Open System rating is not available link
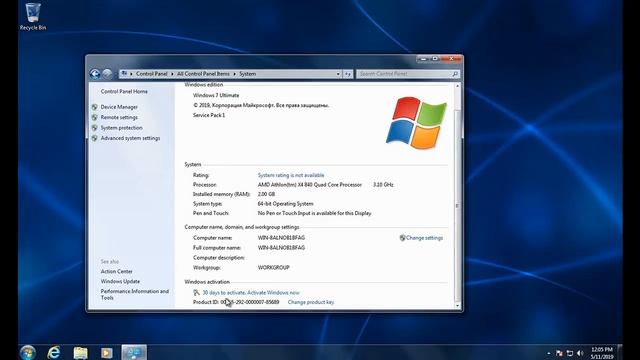 click(x=291, y=175)
